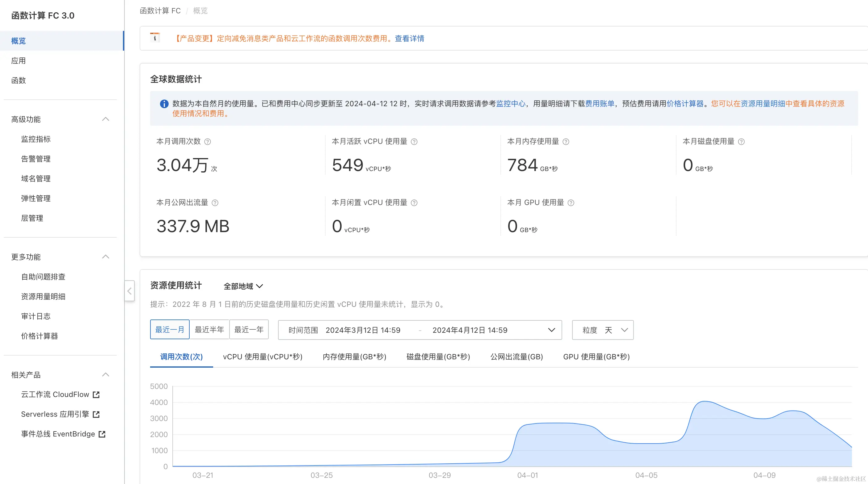Collapse the sidebar with the arrow handle

129,291
